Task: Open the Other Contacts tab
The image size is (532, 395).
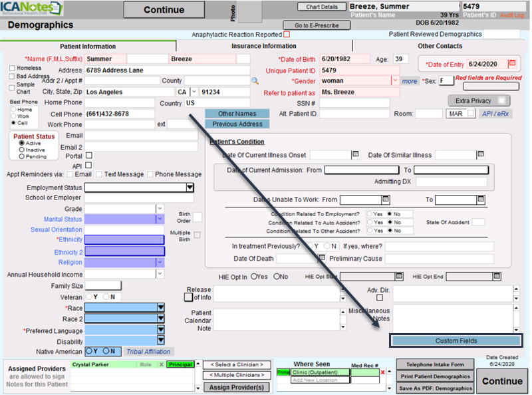Action: coord(440,47)
